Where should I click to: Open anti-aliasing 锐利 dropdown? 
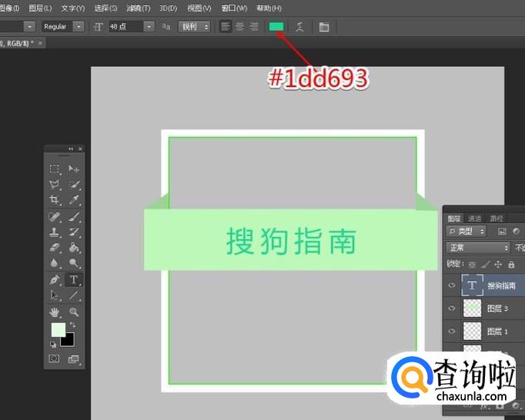(x=194, y=26)
